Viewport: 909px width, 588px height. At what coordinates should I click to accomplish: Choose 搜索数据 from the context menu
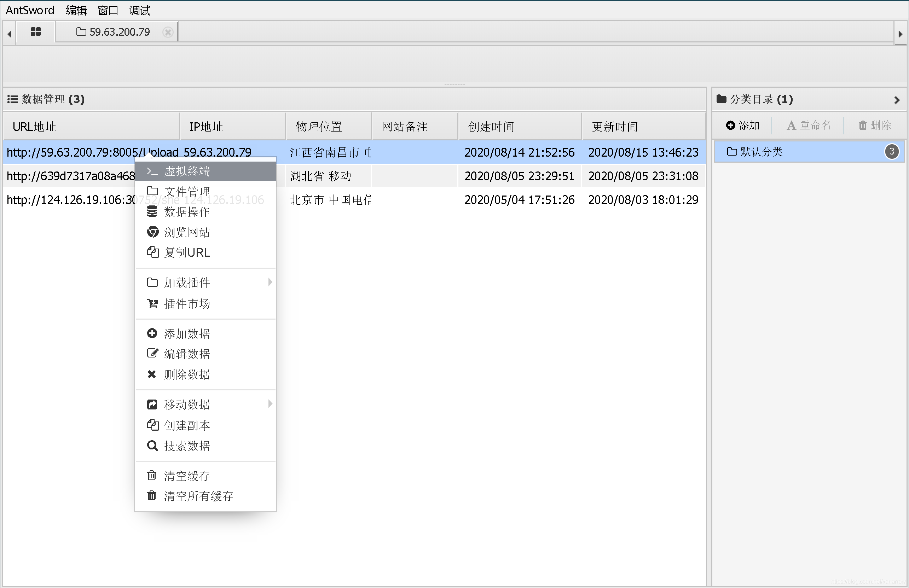click(205, 446)
